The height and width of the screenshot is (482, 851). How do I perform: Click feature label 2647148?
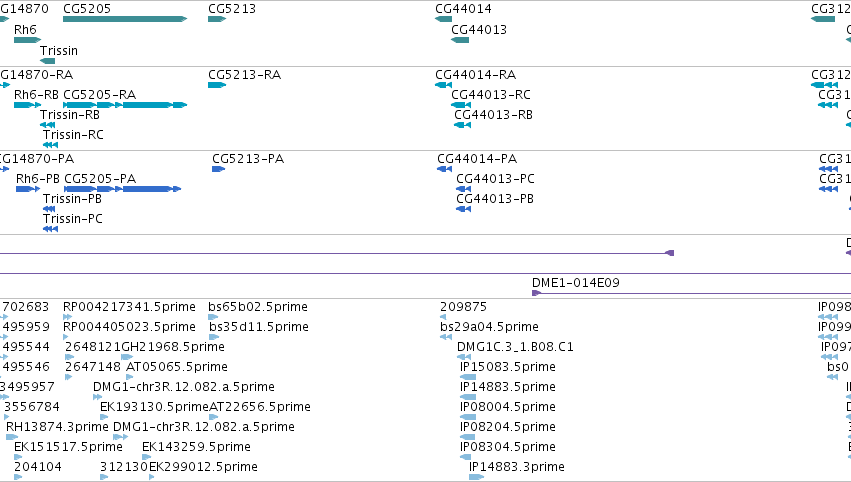click(x=93, y=367)
